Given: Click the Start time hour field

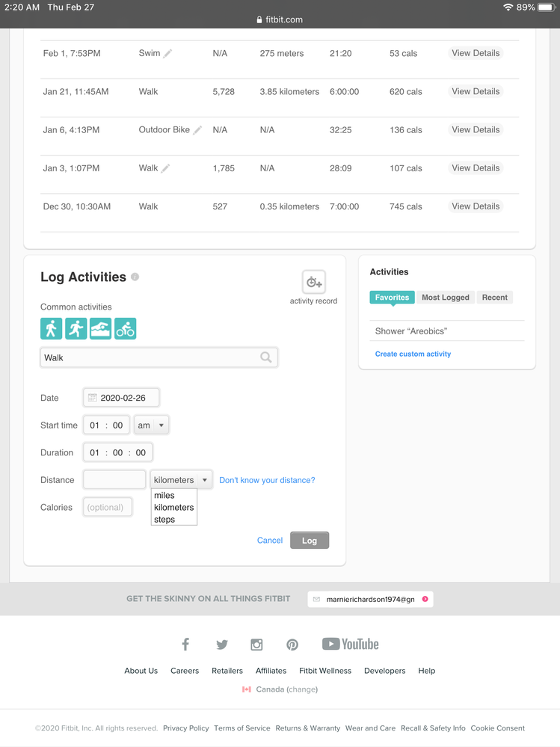Looking at the screenshot, I should (94, 425).
